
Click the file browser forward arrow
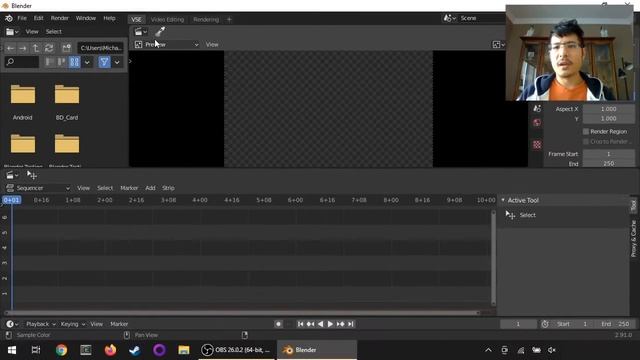pyautogui.click(x=23, y=48)
